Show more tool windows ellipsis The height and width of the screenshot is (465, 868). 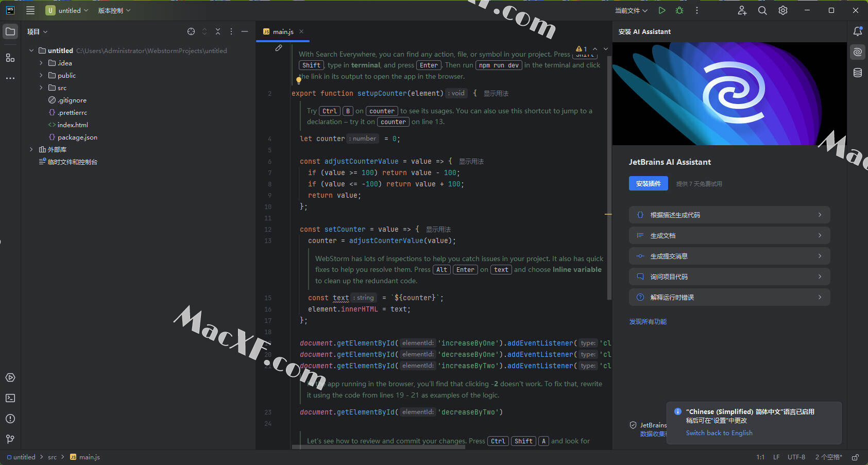[x=10, y=78]
